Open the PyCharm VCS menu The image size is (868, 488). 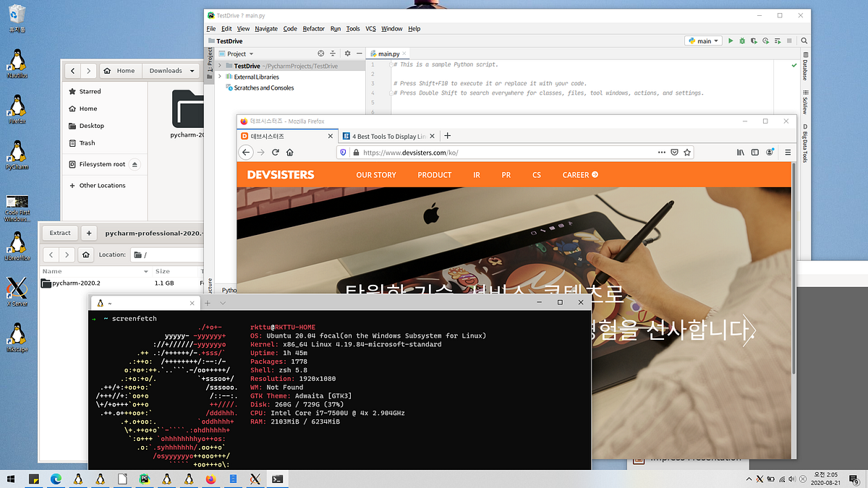point(371,29)
